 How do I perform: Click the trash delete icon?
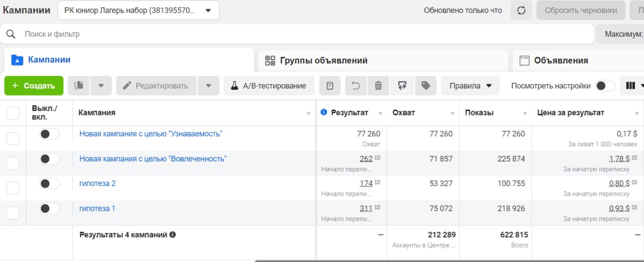pyautogui.click(x=378, y=86)
